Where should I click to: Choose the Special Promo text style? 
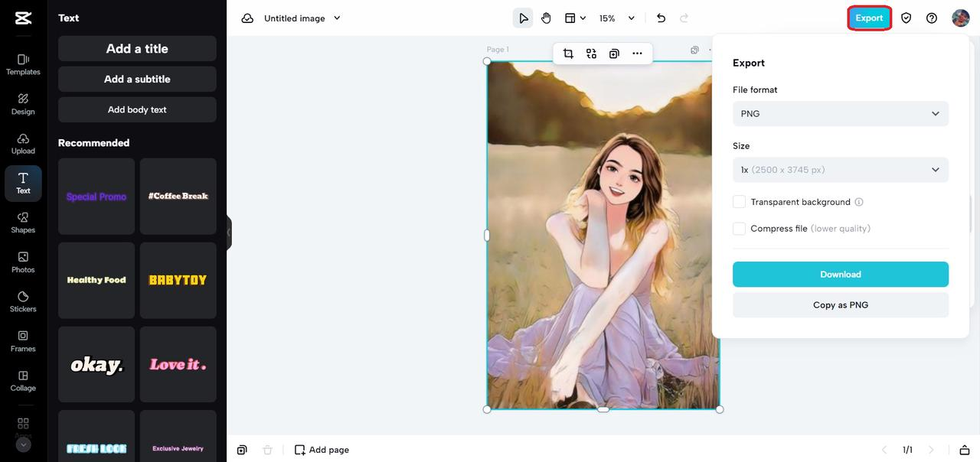coord(96,197)
